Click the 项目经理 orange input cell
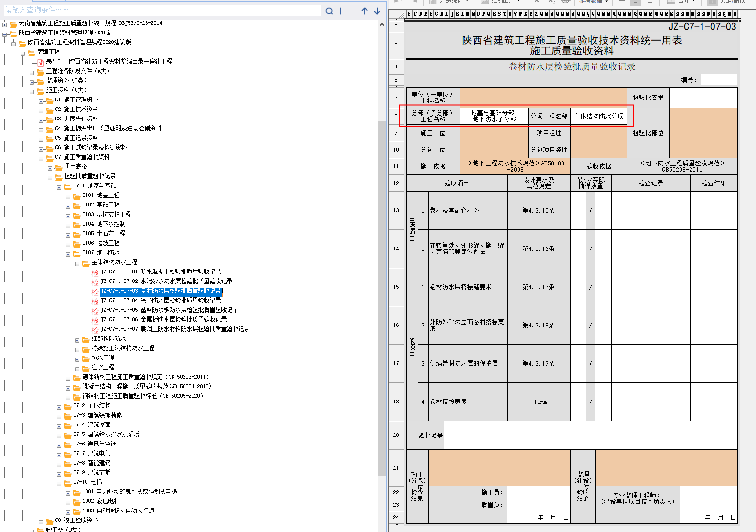 [x=599, y=133]
